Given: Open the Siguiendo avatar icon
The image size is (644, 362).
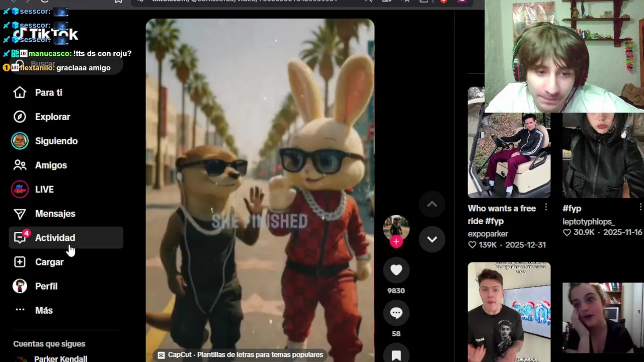Looking at the screenshot, I should tap(20, 141).
